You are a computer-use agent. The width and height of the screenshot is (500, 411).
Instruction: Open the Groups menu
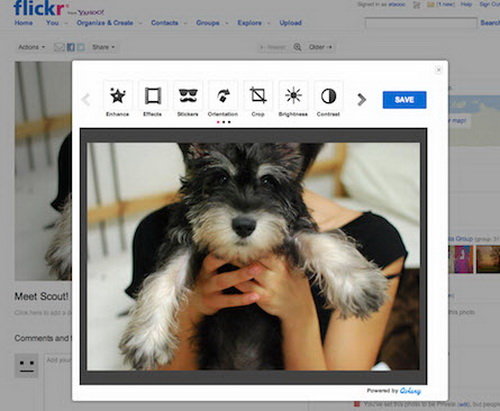pyautogui.click(x=208, y=23)
